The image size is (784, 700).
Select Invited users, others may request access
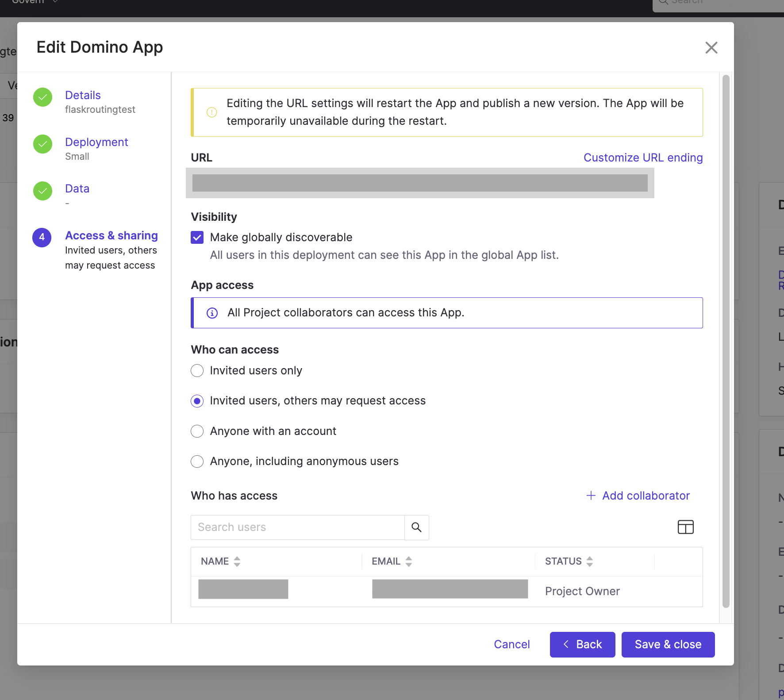click(x=197, y=401)
